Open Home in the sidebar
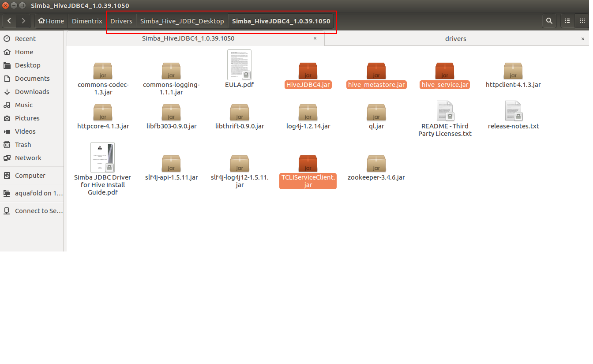 click(x=32, y=52)
